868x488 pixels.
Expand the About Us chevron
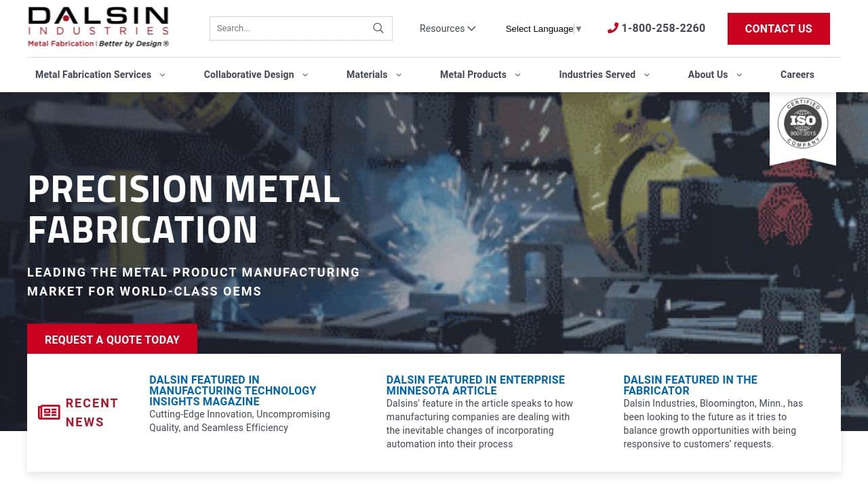point(739,75)
